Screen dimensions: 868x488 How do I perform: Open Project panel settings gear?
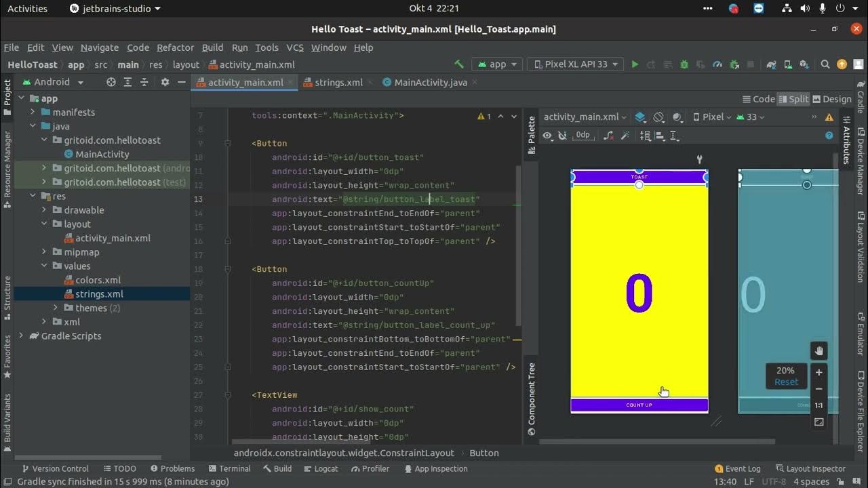point(165,82)
